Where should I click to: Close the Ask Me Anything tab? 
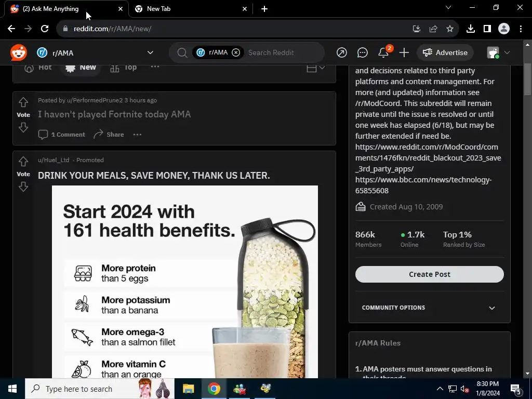click(121, 9)
